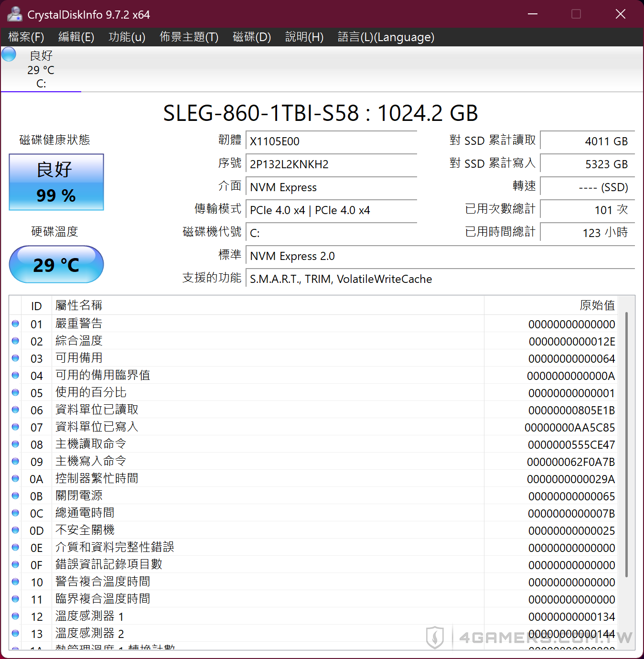Viewport: 644px width, 659px height.
Task: Open the 語言(L) language menu
Action: coord(386,37)
